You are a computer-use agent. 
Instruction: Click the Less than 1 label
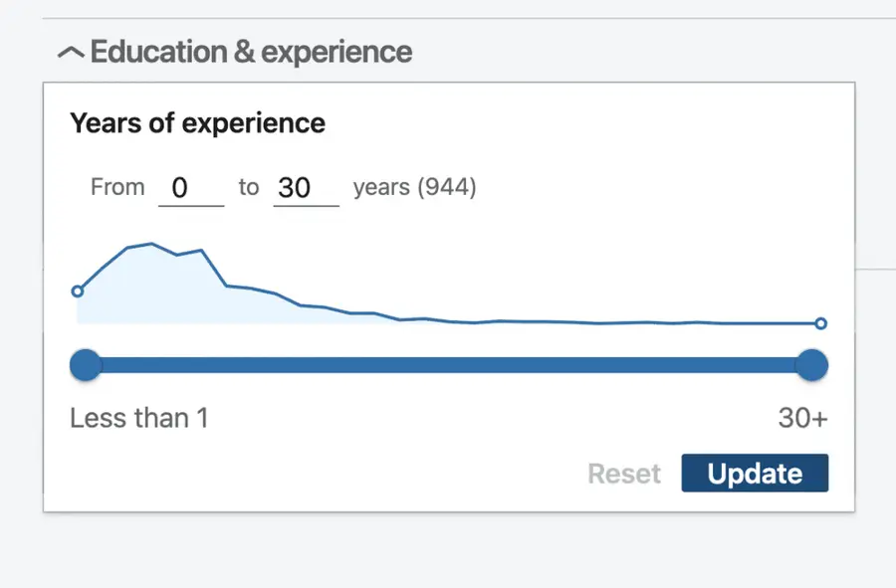click(138, 418)
